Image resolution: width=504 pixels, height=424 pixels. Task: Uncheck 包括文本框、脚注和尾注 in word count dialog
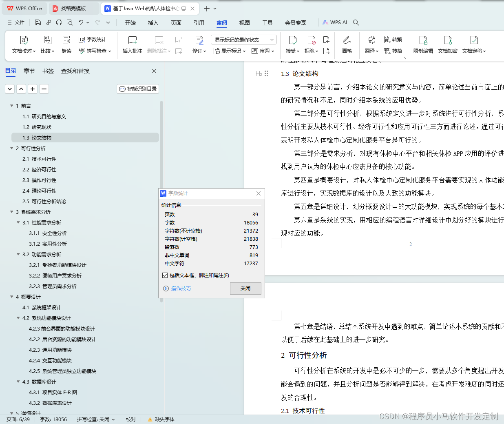tap(165, 275)
